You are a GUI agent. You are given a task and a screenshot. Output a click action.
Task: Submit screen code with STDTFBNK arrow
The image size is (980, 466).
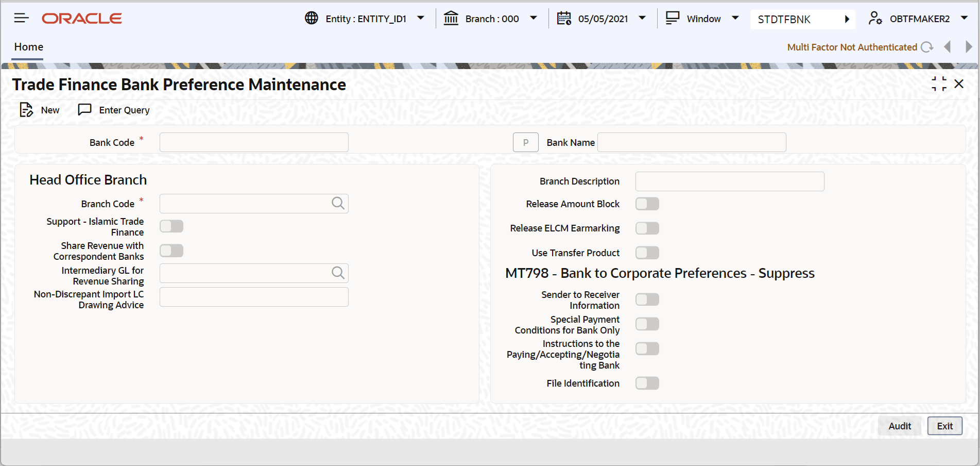tap(847, 19)
